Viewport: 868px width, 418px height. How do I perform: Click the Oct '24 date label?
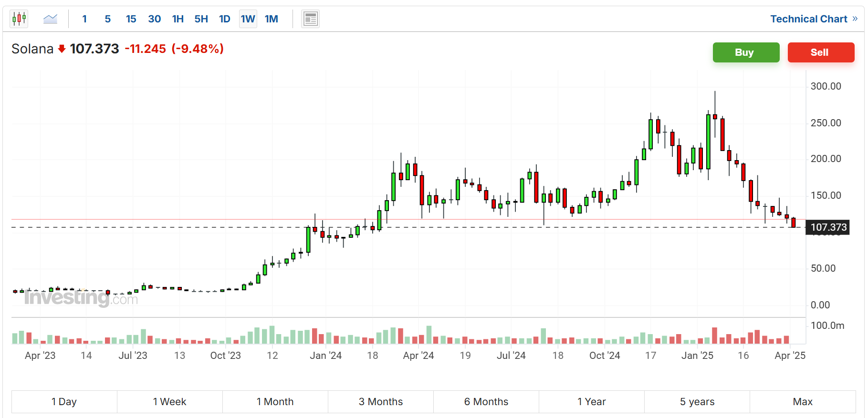(x=605, y=356)
